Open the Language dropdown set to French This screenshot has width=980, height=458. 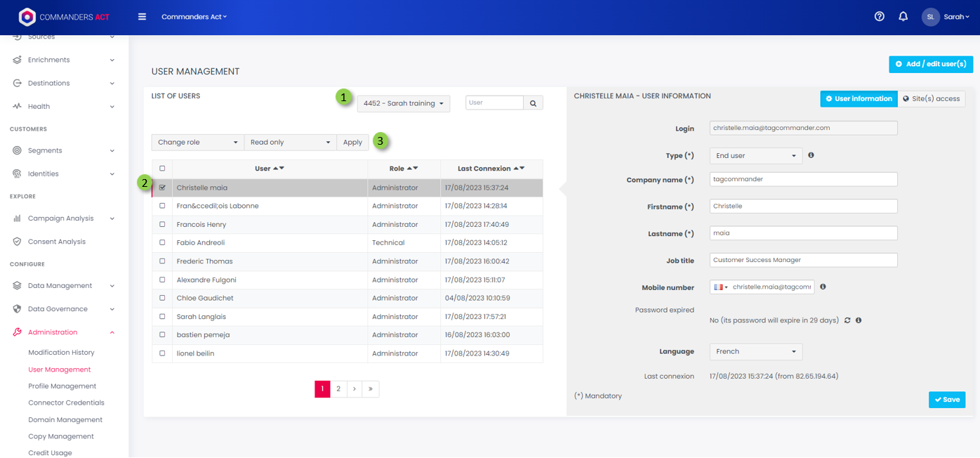coord(755,351)
